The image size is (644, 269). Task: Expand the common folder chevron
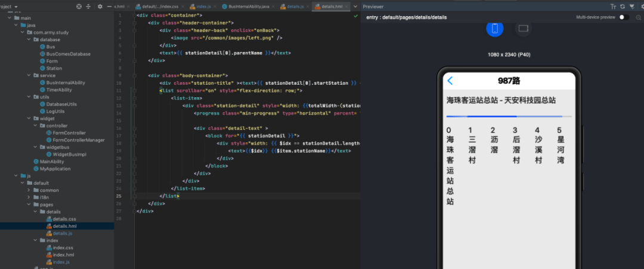(x=29, y=190)
